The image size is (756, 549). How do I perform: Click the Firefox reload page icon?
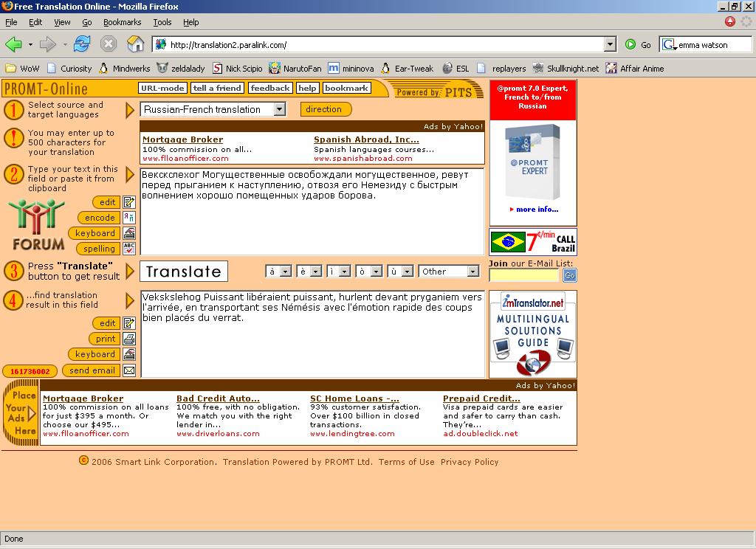(x=81, y=44)
